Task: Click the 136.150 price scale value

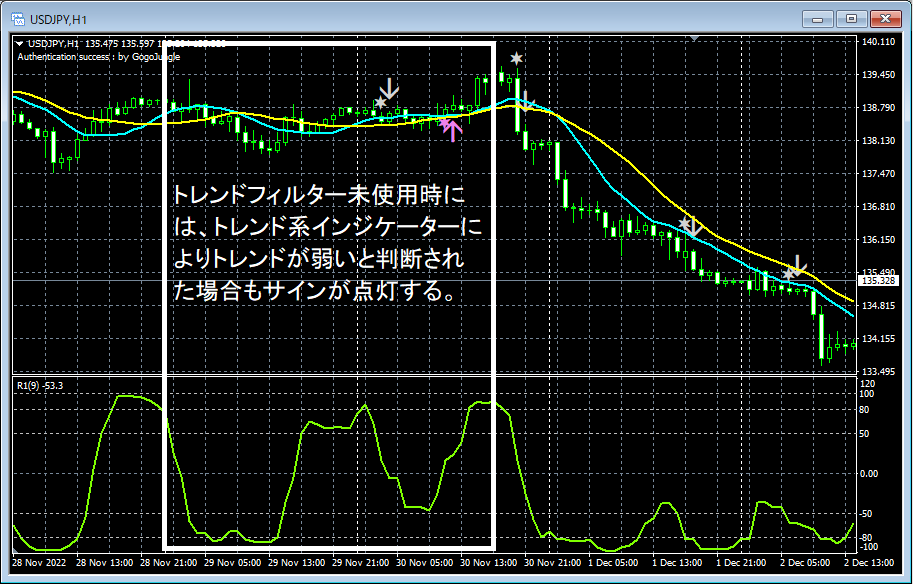Action: click(x=878, y=240)
